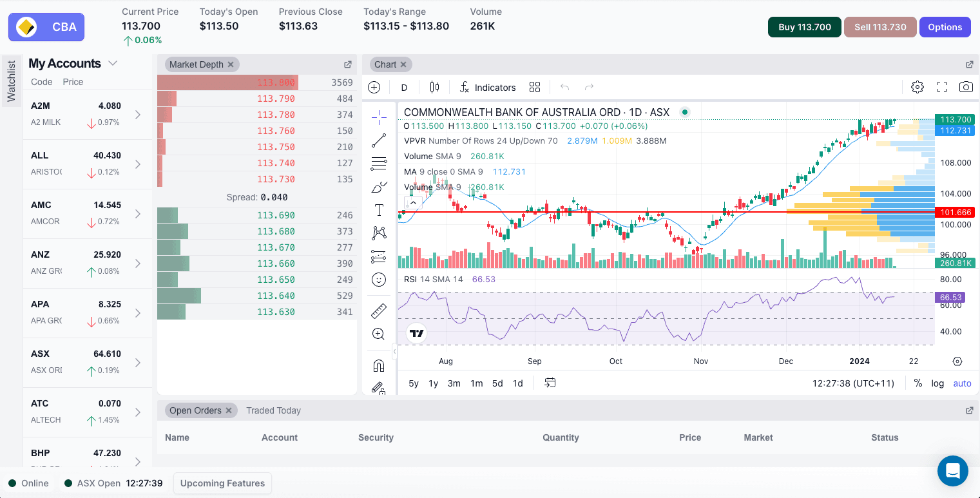
Task: Expand the AMC Amcor watchlist row
Action: click(138, 214)
